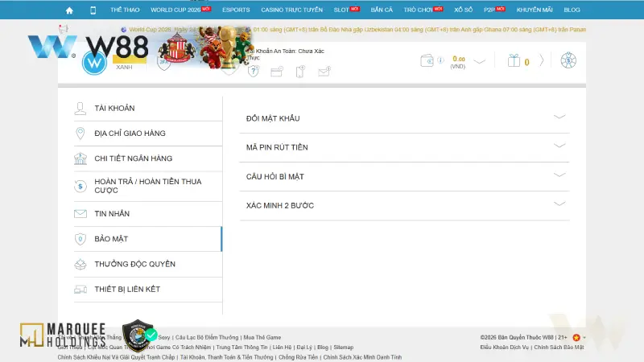
Task: Open Chính Sách Xác Minh Danh Tính link
Action: (363, 357)
